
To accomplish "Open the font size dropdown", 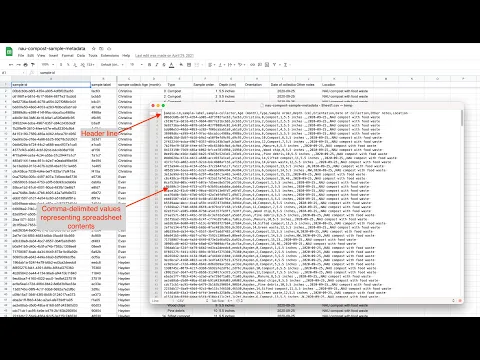I will pos(136,65).
